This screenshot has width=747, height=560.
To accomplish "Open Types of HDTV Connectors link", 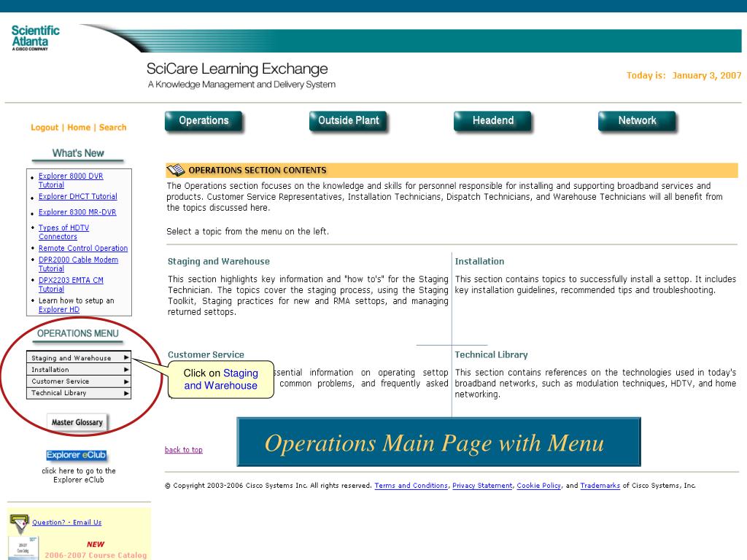I will tap(63, 233).
